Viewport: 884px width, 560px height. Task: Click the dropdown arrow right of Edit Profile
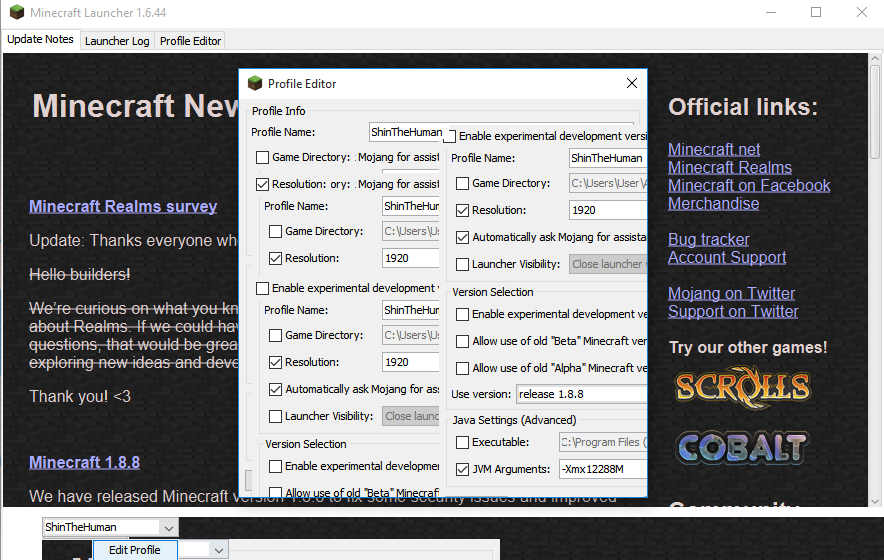(219, 550)
